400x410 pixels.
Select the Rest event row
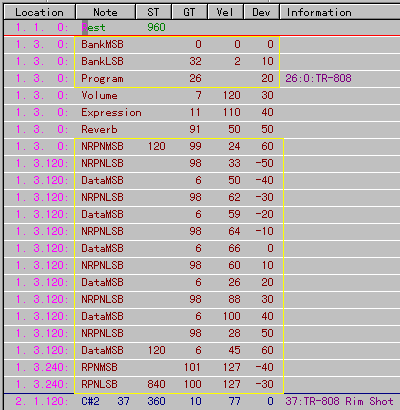click(202, 27)
